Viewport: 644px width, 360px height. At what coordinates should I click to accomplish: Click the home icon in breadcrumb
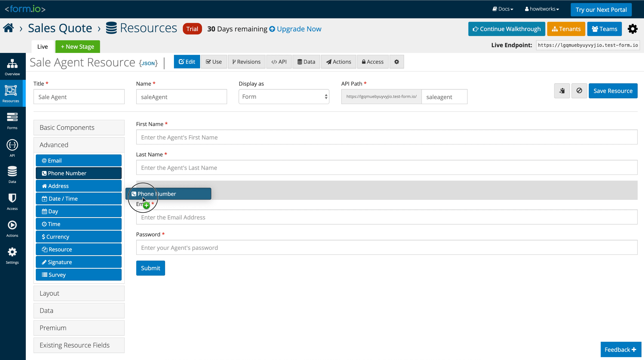pyautogui.click(x=8, y=28)
